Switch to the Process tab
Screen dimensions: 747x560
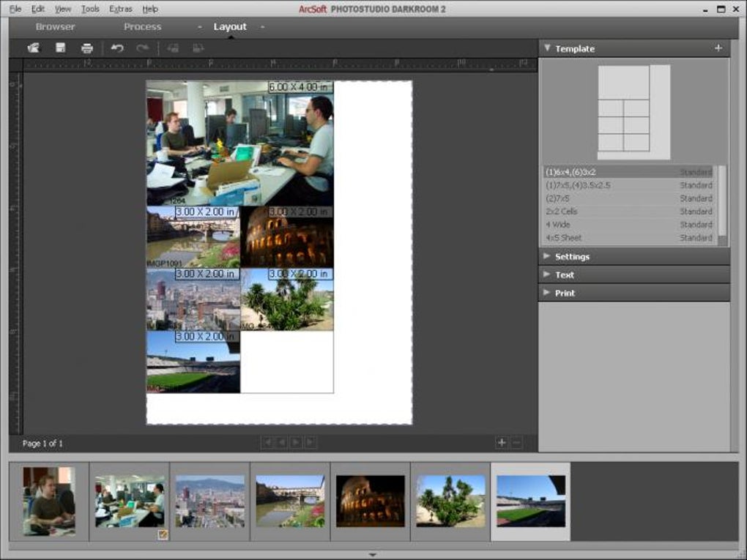tap(142, 27)
